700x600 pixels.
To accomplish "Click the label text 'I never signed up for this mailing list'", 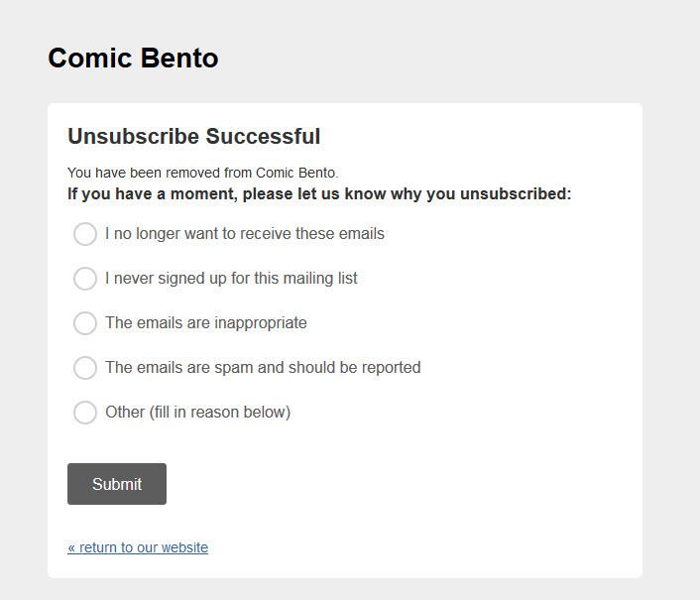I will (x=231, y=279).
